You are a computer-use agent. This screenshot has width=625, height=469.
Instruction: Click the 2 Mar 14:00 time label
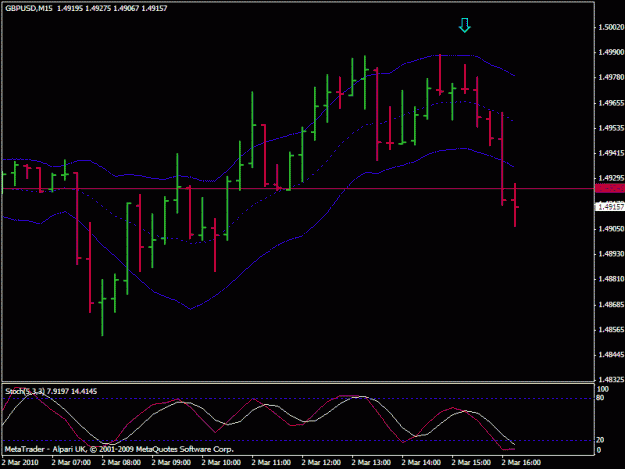pos(421,463)
